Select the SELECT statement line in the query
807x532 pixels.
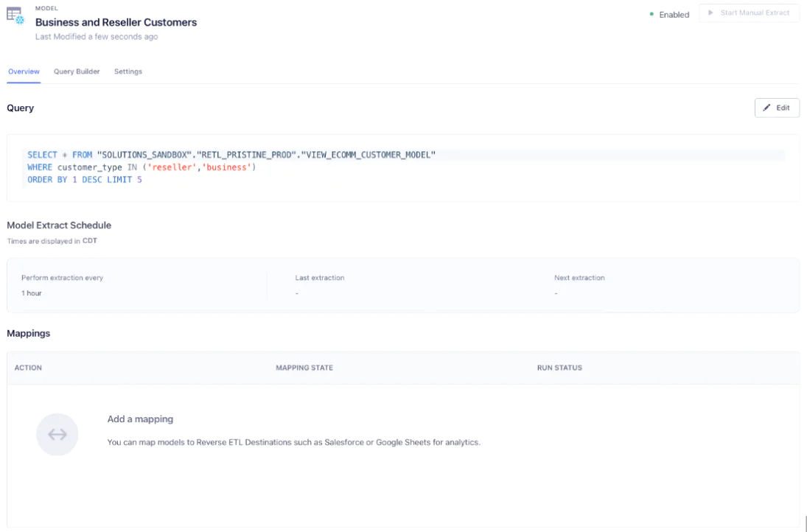point(230,154)
